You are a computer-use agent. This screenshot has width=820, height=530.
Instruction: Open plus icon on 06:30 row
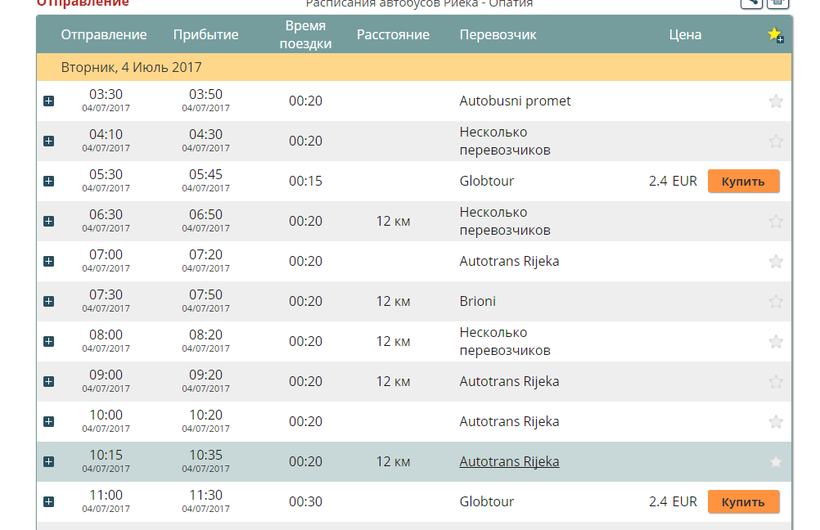(x=49, y=222)
